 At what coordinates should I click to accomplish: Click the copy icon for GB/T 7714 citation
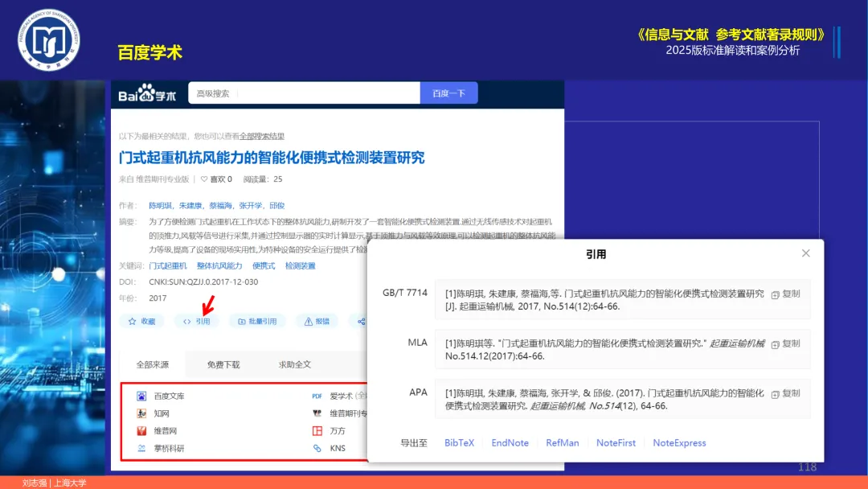coord(776,294)
